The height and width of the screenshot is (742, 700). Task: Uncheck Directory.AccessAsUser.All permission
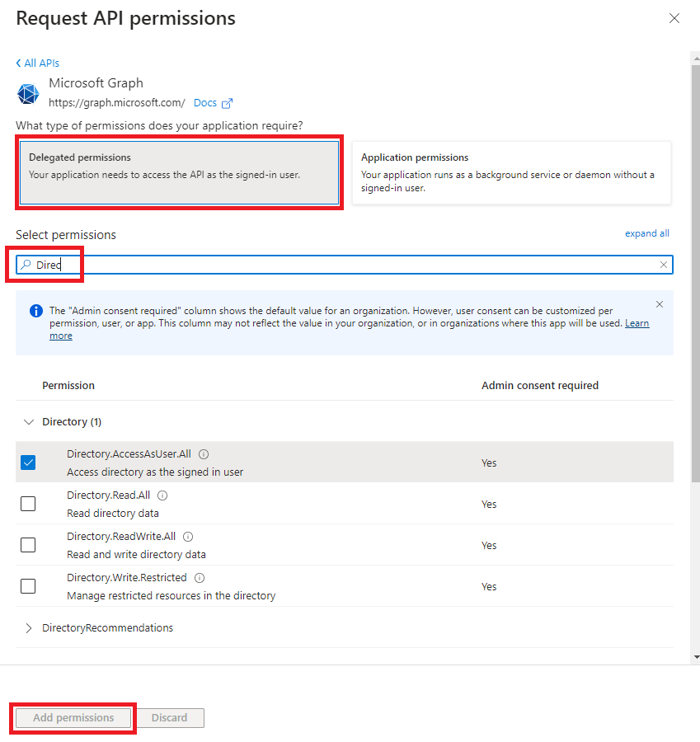(x=28, y=463)
